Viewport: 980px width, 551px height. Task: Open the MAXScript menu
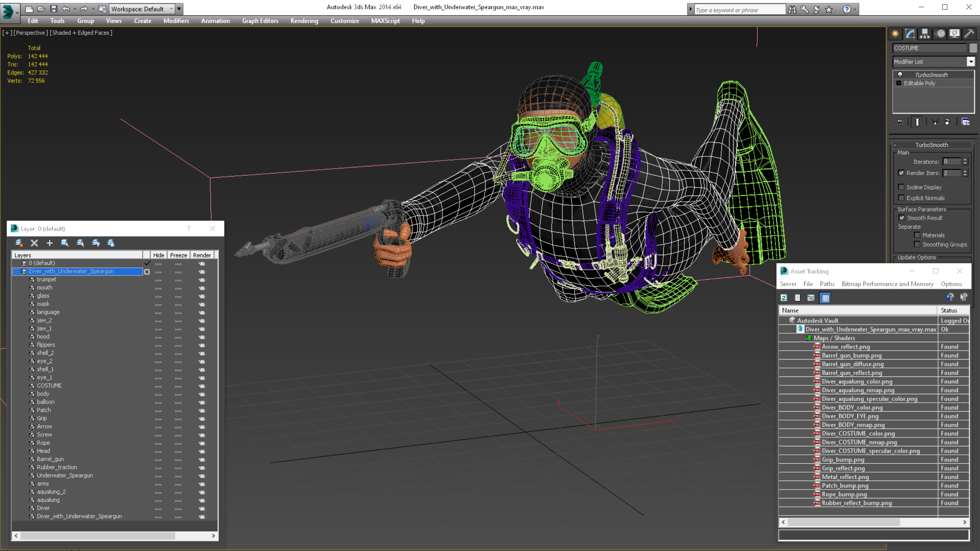(x=386, y=21)
